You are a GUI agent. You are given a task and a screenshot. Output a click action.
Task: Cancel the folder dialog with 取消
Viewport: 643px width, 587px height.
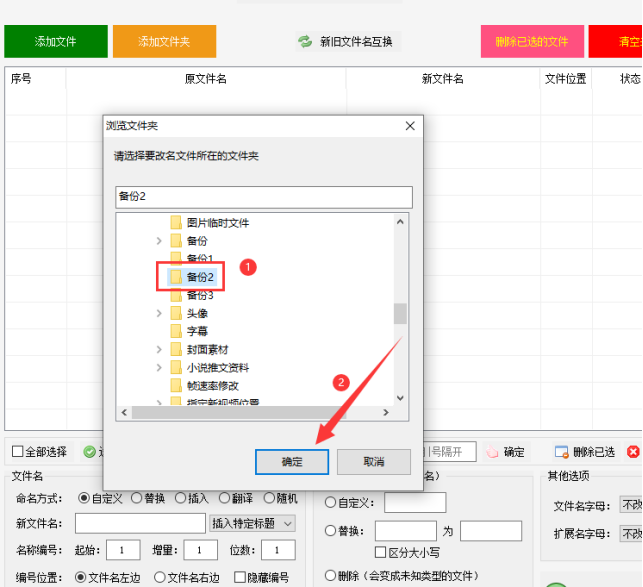click(x=374, y=462)
